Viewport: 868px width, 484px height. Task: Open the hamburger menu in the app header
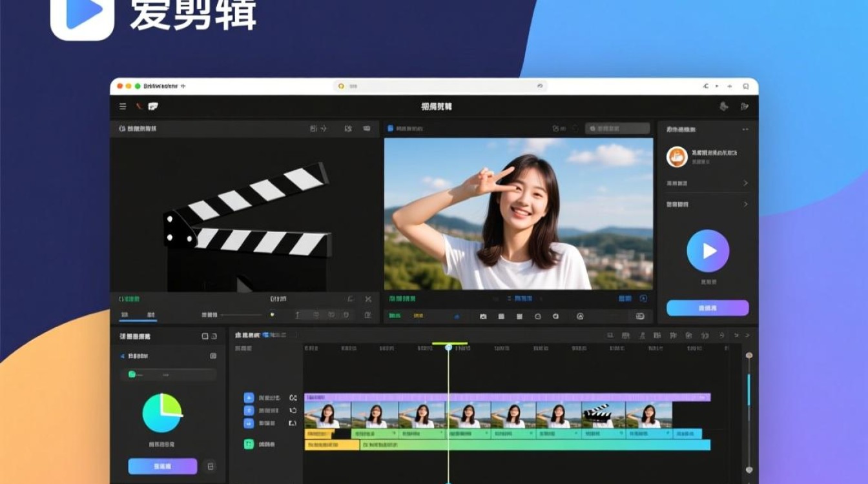tap(123, 106)
